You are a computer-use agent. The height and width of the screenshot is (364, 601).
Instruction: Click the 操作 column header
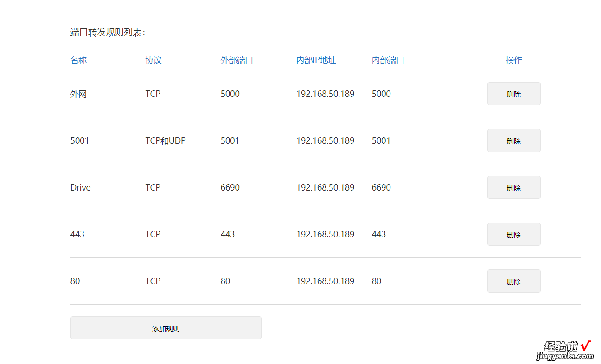tap(514, 60)
